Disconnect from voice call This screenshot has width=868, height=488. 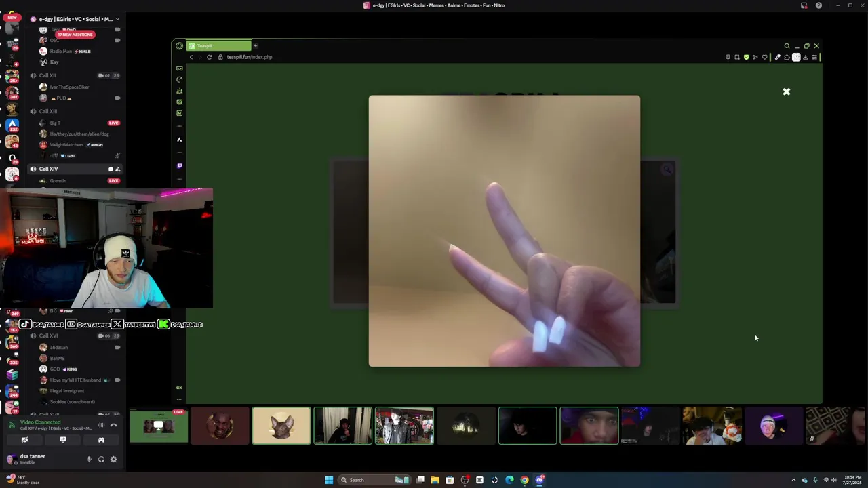click(x=113, y=425)
